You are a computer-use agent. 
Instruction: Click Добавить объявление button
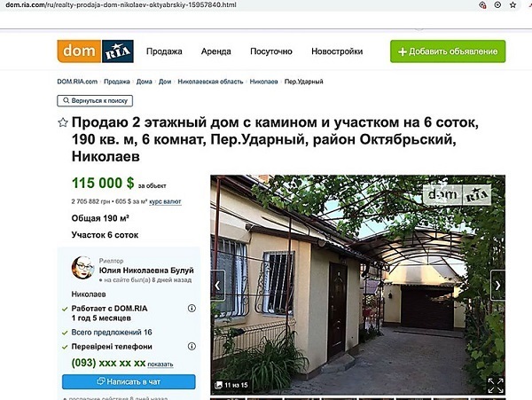point(448,51)
